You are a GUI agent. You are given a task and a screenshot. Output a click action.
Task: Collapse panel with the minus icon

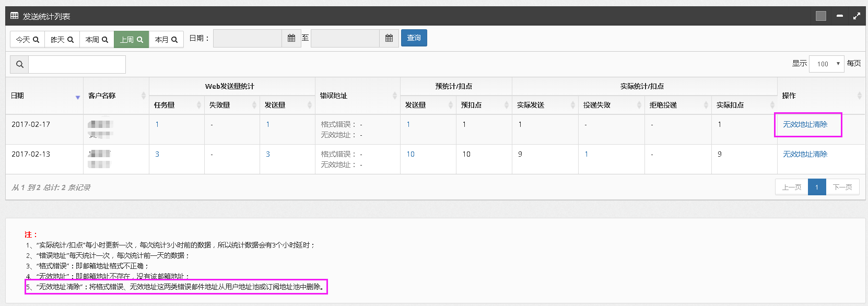point(839,16)
